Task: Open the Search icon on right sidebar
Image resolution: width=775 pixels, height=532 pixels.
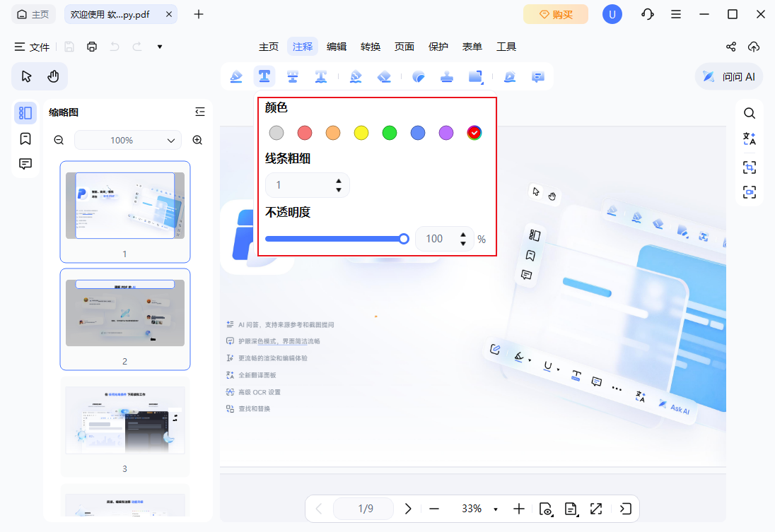Action: coord(750,113)
